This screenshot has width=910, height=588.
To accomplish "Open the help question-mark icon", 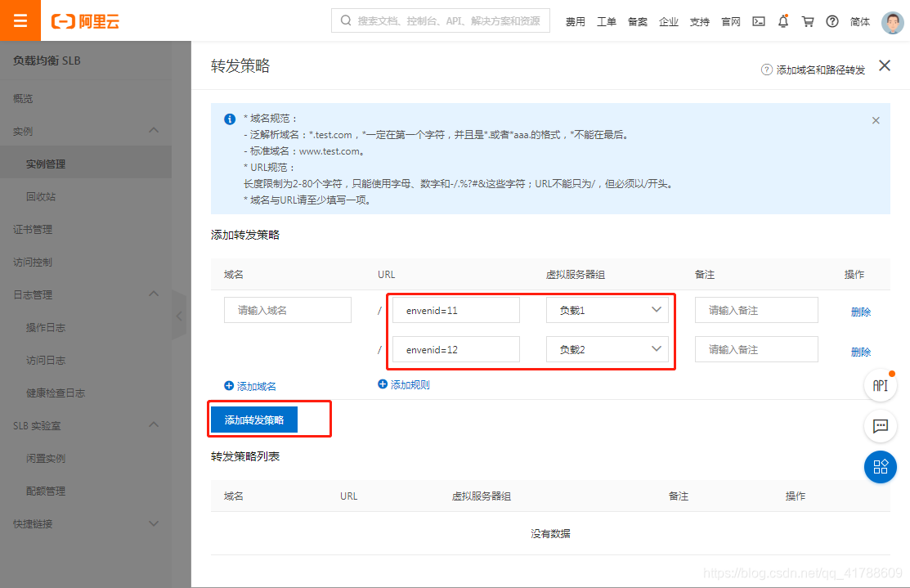I will coord(832,21).
